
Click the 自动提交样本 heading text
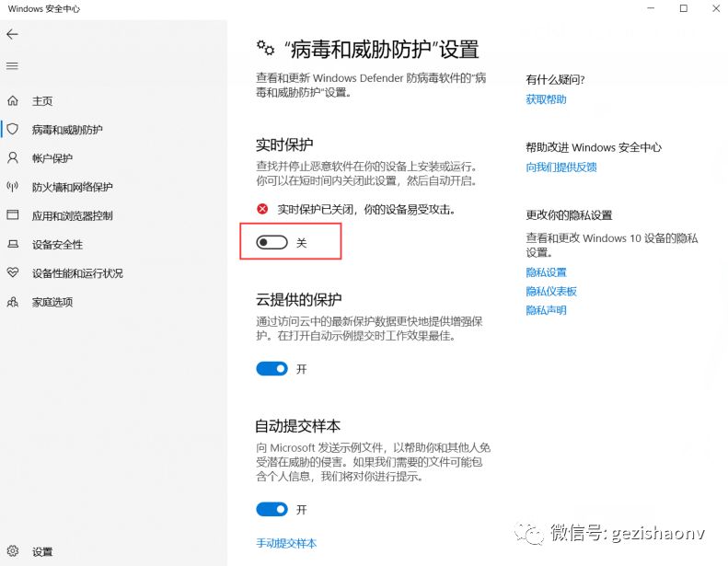[297, 426]
